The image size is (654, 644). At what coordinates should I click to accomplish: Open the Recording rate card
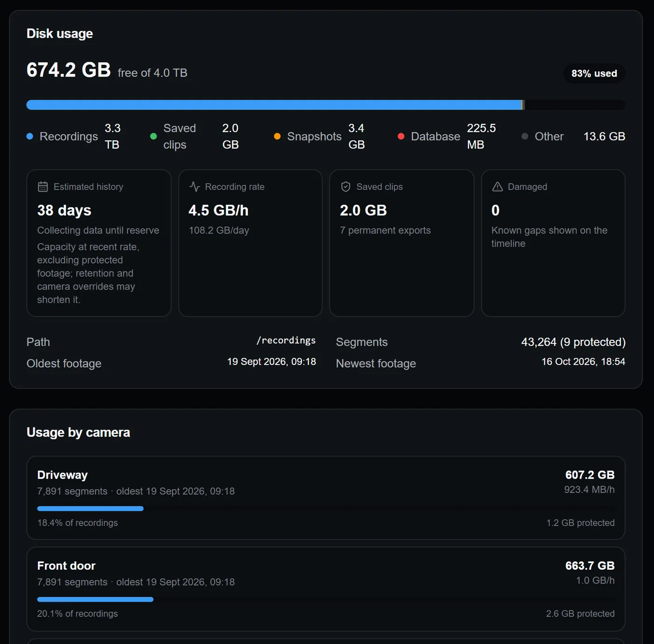tap(250, 243)
